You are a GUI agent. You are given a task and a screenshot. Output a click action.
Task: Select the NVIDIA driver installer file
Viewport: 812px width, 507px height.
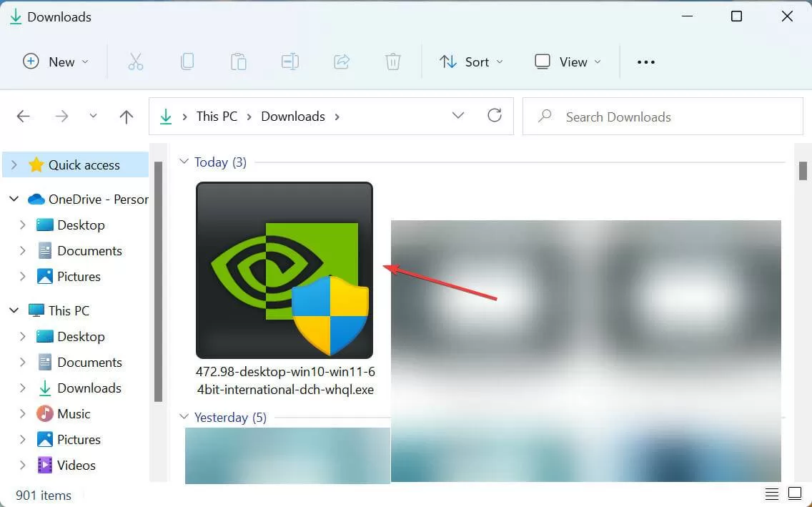point(284,289)
